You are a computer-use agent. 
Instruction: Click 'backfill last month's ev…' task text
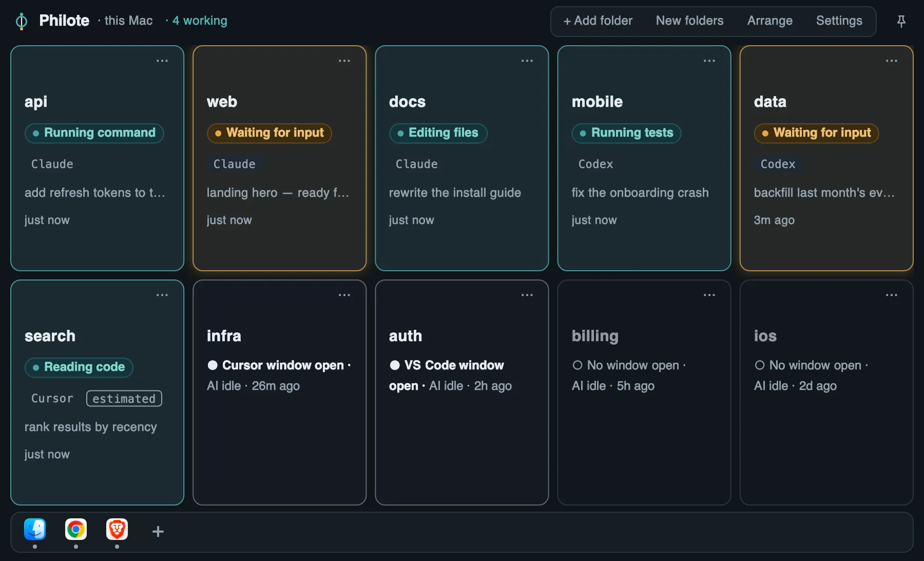pos(824,193)
